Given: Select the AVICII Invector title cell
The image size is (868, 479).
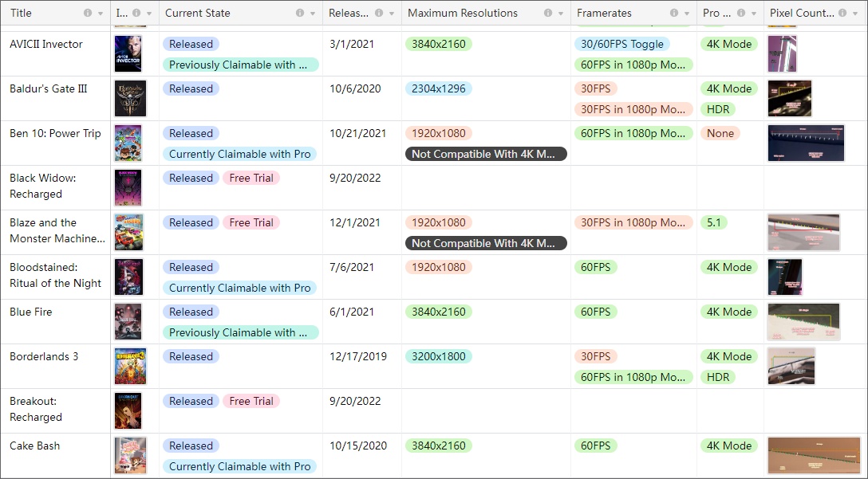Looking at the screenshot, I should pos(55,54).
